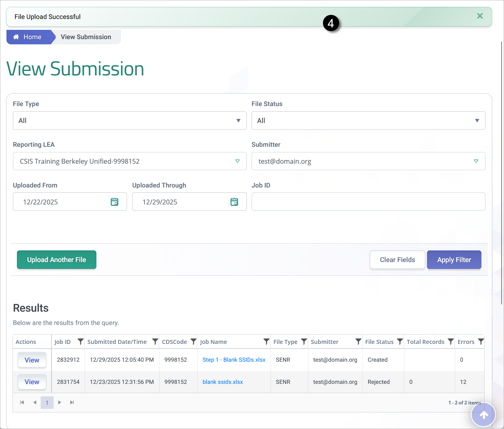Click the Upload Another File button
The width and height of the screenshot is (504, 429).
point(56,260)
